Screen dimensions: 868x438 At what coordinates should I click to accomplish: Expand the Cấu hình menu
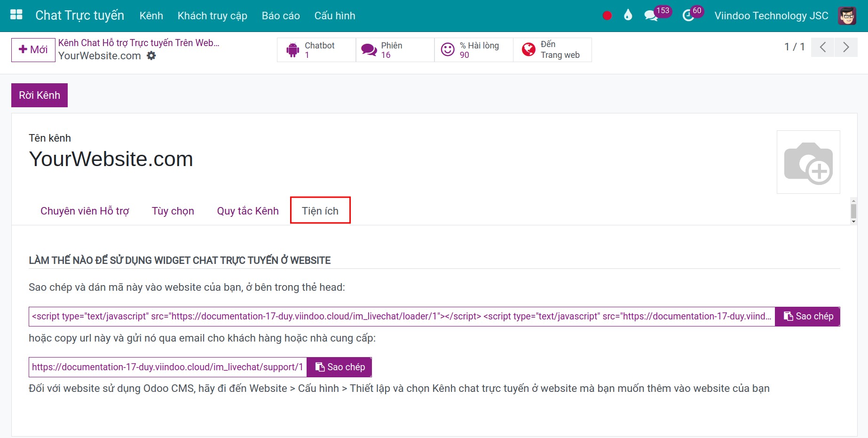tap(334, 16)
